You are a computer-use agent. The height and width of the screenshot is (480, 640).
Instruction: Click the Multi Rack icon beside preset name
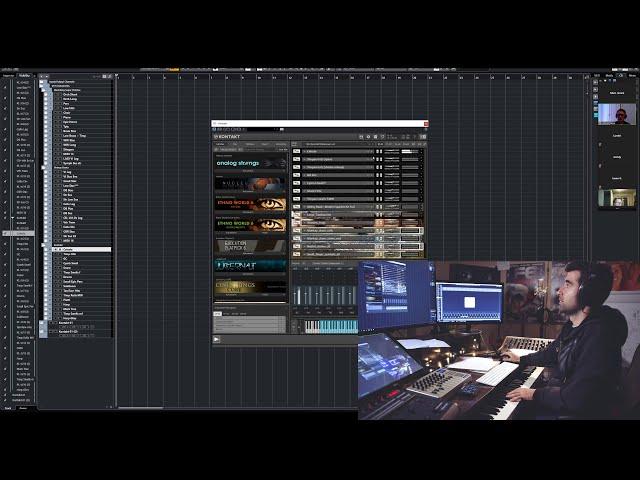pyautogui.click(x=294, y=144)
